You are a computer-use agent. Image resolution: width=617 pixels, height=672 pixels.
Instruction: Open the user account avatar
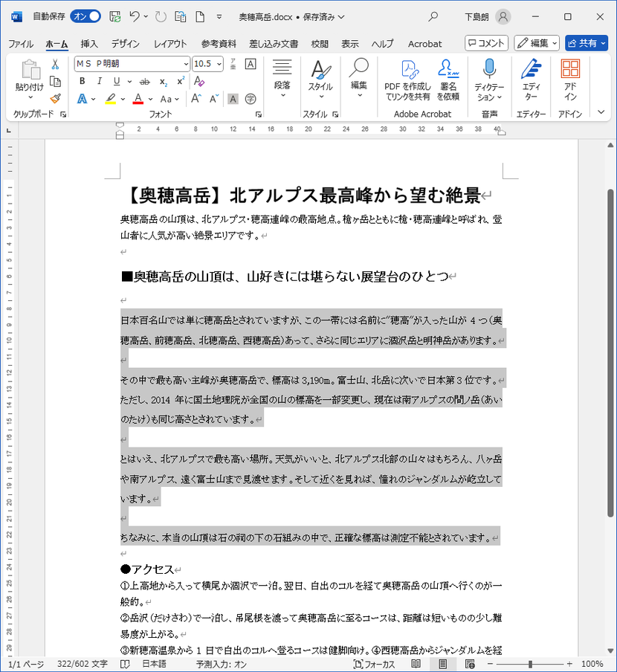[503, 16]
